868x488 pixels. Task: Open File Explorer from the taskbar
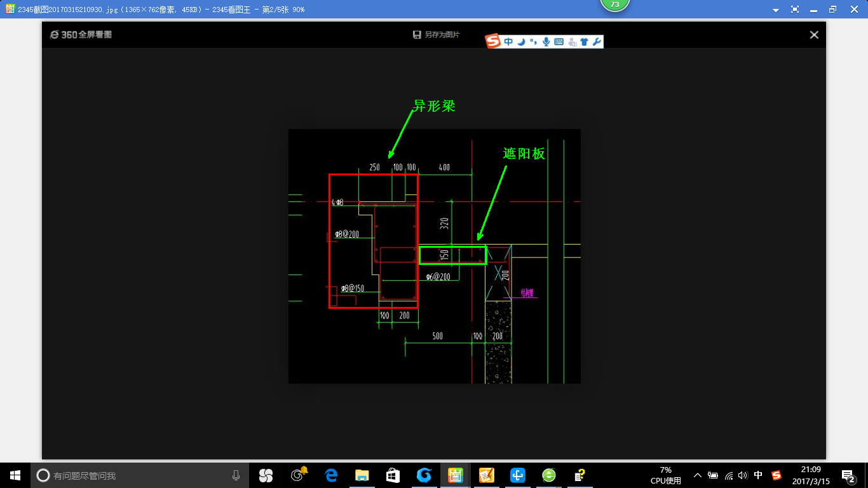[362, 475]
